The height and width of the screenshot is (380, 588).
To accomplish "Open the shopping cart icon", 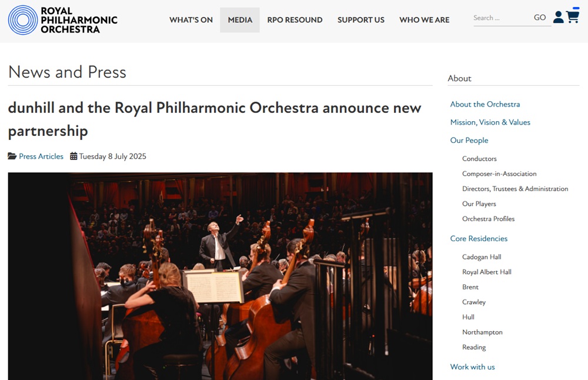I will tap(573, 16).
